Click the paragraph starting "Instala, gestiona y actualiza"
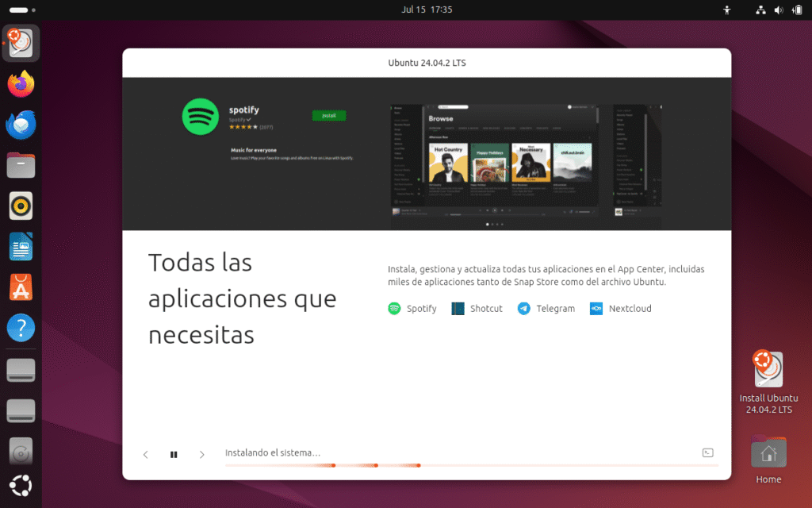Image resolution: width=812 pixels, height=508 pixels. tap(546, 275)
